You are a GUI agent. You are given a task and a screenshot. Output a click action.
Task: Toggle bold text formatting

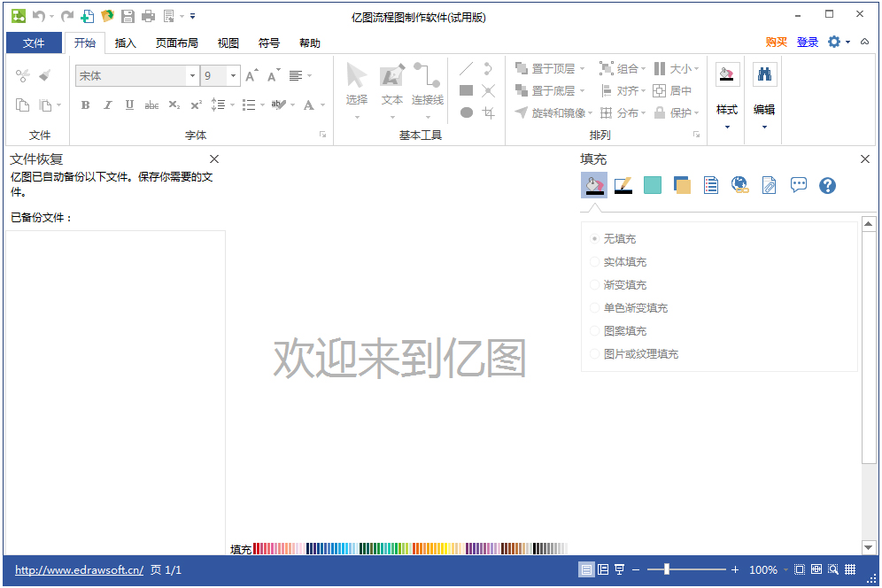pos(86,105)
